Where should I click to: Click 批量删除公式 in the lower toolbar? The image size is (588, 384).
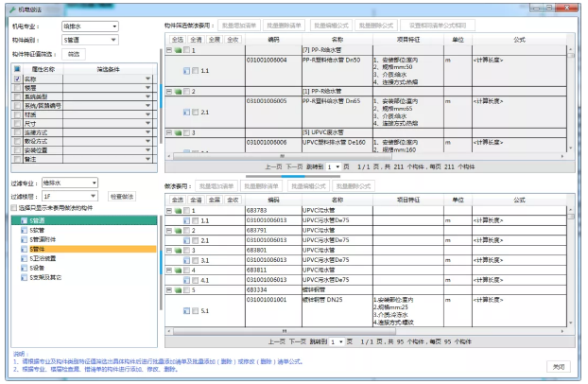tap(354, 186)
